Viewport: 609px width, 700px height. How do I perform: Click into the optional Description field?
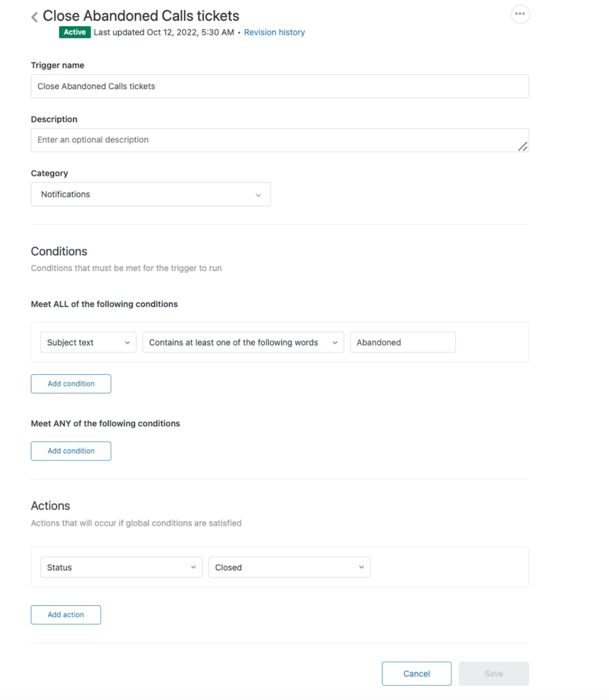[x=280, y=140]
